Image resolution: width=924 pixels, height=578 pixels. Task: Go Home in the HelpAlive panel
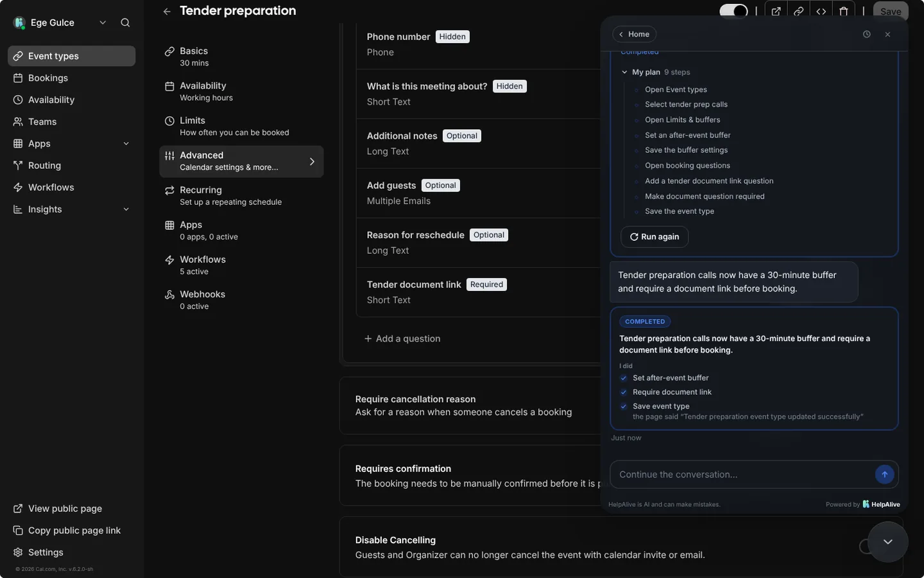[x=634, y=34]
